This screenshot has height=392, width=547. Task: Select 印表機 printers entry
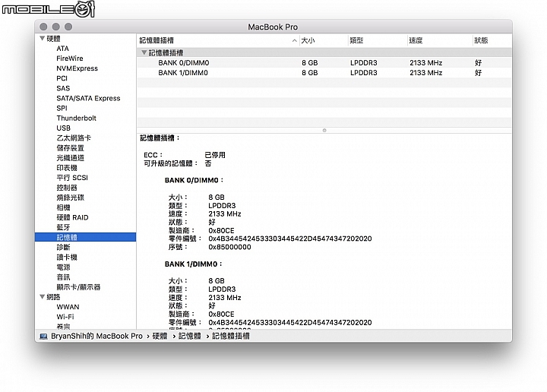67,168
